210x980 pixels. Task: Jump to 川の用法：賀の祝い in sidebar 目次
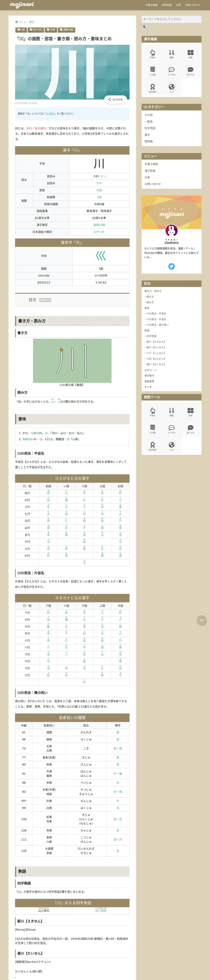click(x=157, y=325)
